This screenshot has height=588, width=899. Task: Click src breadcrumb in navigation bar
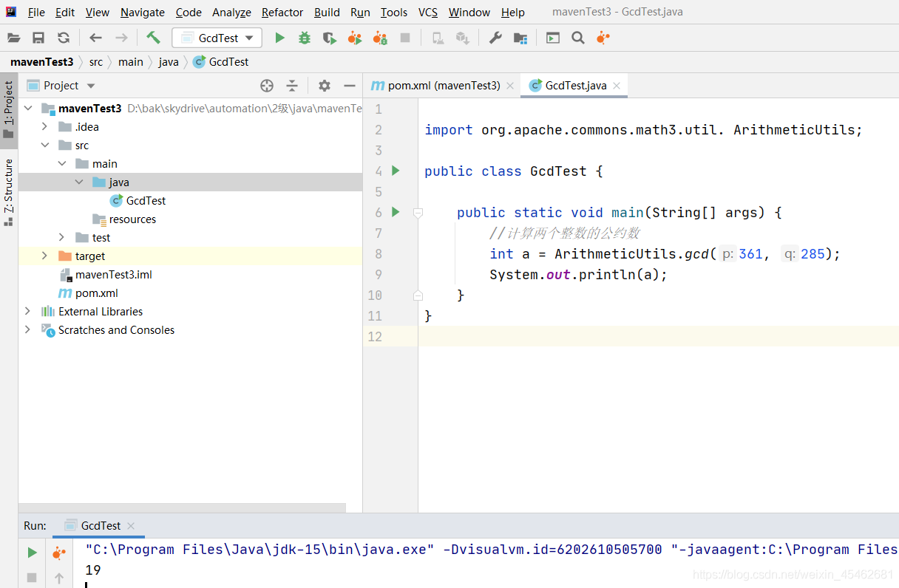(x=96, y=62)
